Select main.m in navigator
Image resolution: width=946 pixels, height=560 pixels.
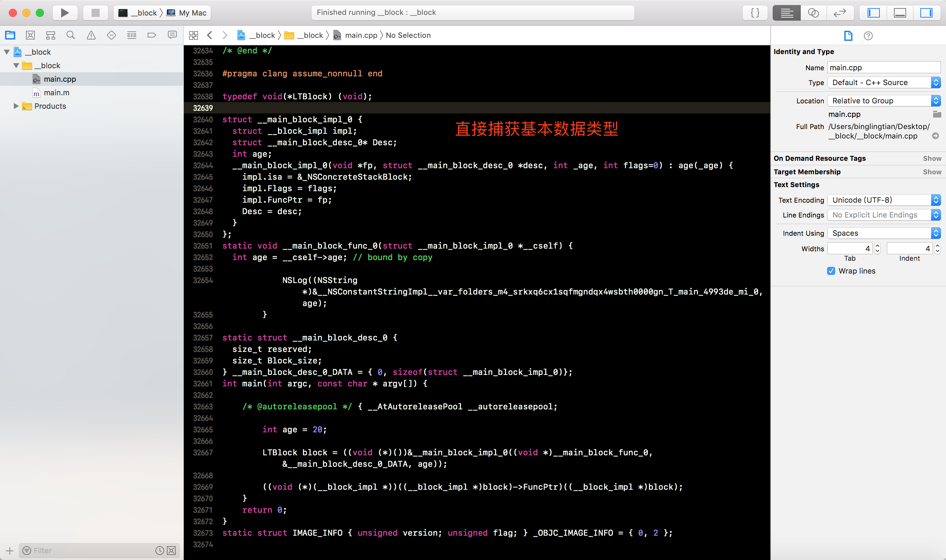(x=56, y=93)
